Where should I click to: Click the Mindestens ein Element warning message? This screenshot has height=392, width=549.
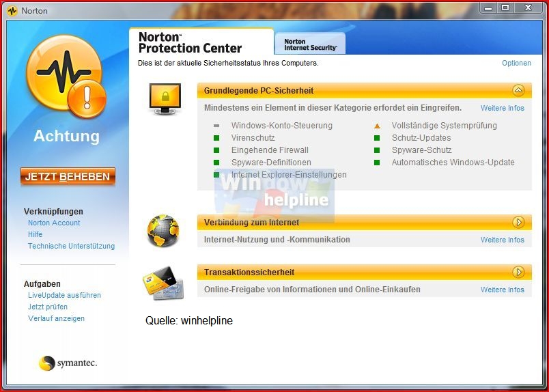[x=333, y=108]
